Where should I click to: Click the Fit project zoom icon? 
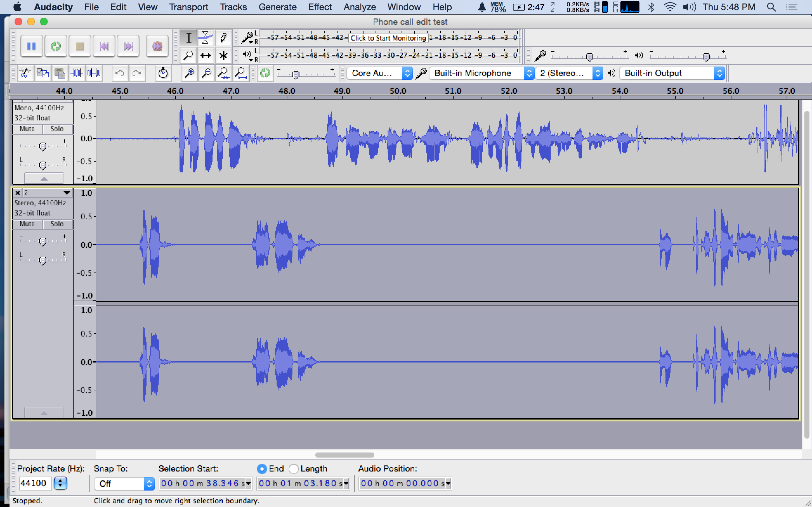pos(240,73)
